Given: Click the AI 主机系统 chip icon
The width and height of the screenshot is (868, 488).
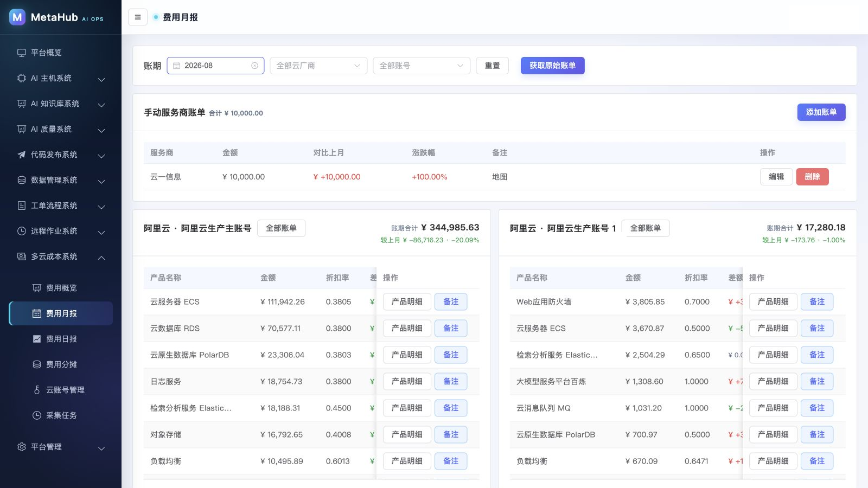Looking at the screenshot, I should (22, 78).
